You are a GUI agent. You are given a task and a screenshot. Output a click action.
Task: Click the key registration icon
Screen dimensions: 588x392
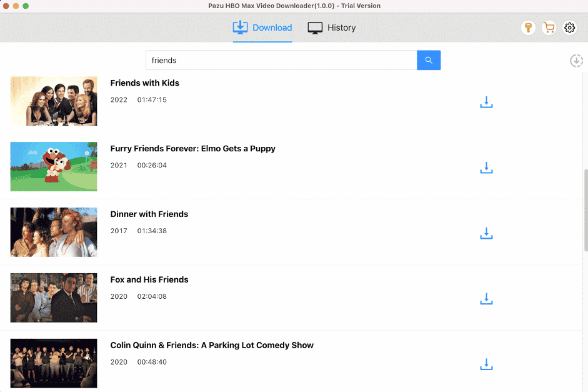pos(528,28)
